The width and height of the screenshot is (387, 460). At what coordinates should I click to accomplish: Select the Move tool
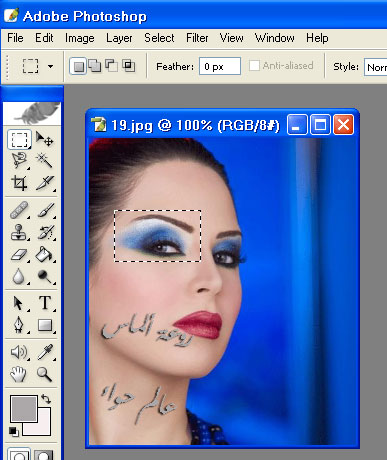(44, 139)
